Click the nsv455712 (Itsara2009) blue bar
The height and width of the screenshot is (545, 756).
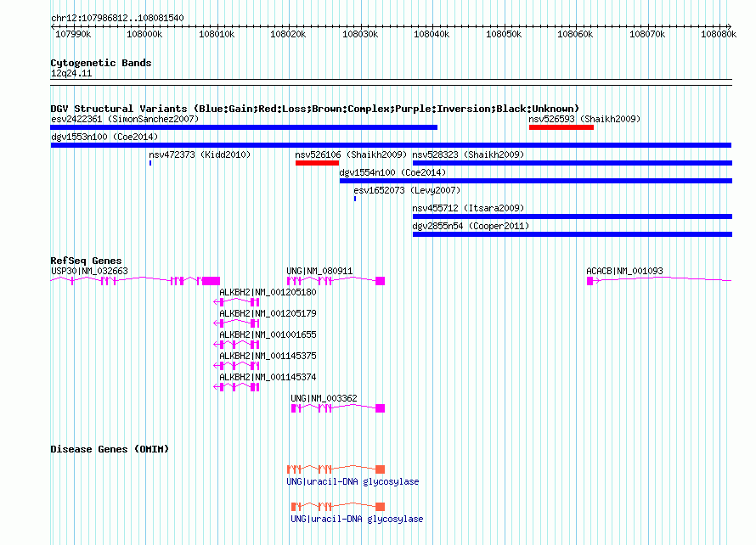(573, 216)
